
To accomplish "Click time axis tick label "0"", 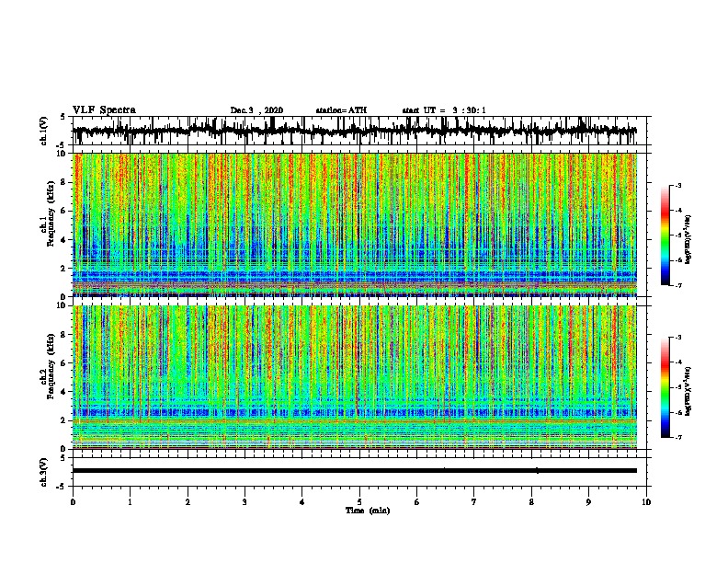I will [x=73, y=502].
